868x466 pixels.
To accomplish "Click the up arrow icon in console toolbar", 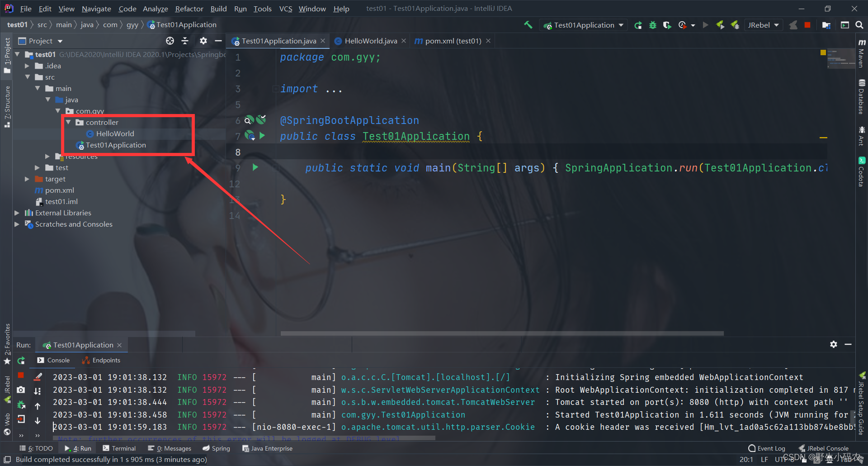I will tap(38, 406).
